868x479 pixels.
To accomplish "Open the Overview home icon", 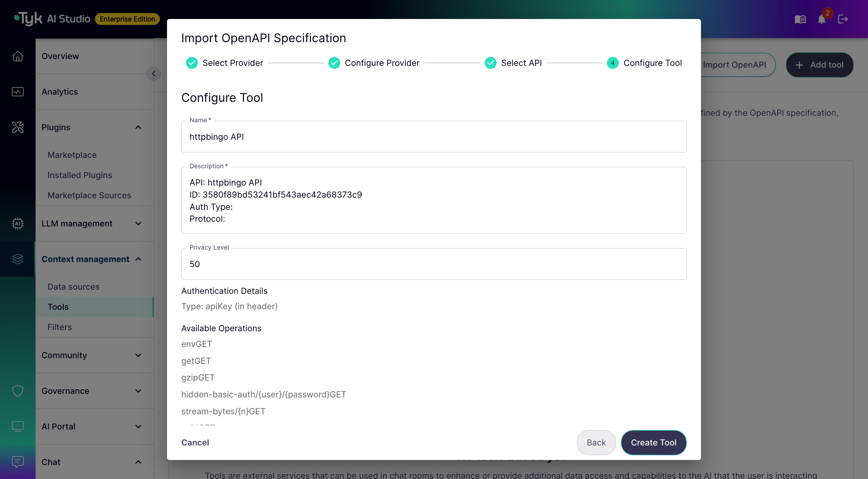I will [x=18, y=56].
